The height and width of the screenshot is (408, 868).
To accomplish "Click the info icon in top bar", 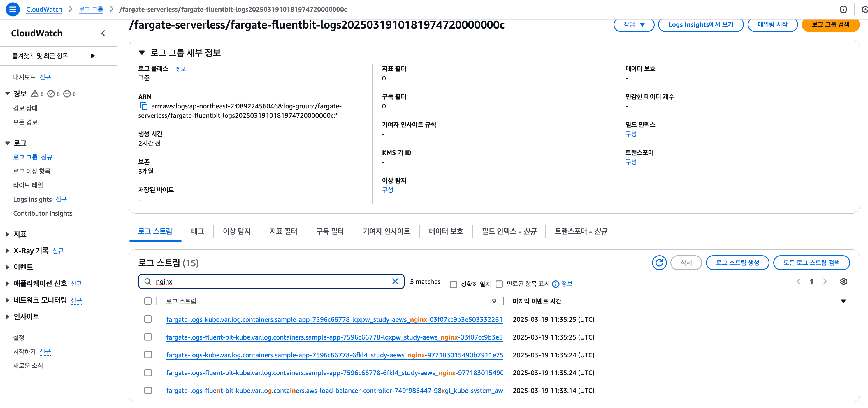I will click(x=843, y=9).
